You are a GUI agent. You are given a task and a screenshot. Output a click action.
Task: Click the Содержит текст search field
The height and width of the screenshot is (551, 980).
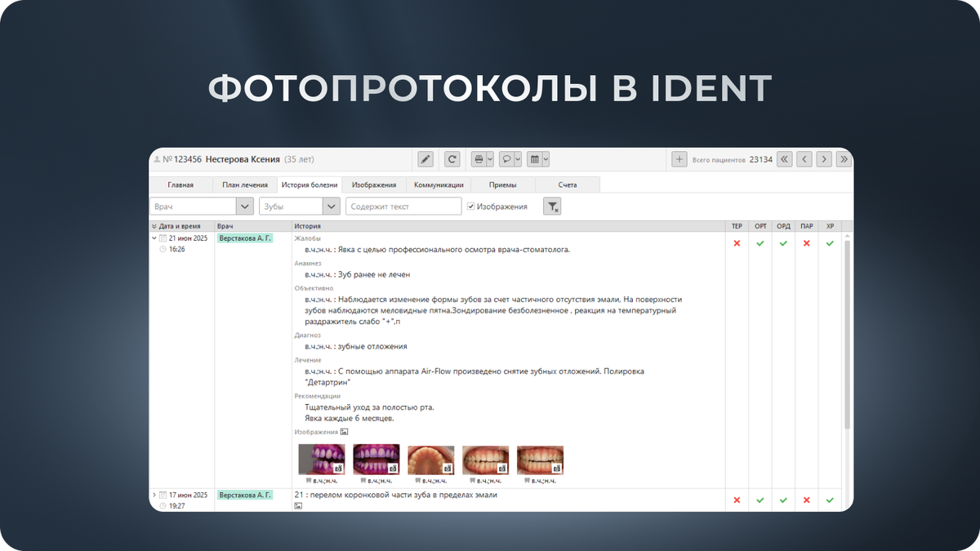(403, 207)
